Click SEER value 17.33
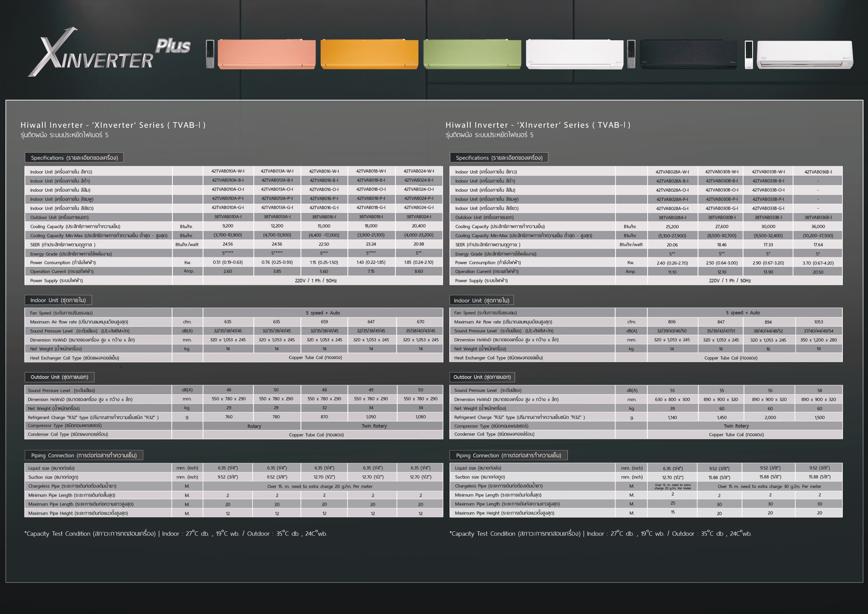868x614 pixels. click(768, 245)
